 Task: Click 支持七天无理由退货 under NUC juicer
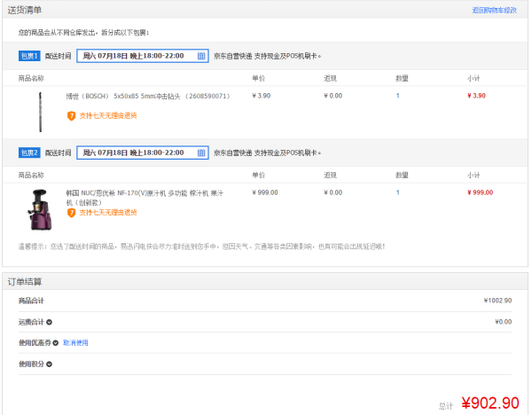pos(108,213)
